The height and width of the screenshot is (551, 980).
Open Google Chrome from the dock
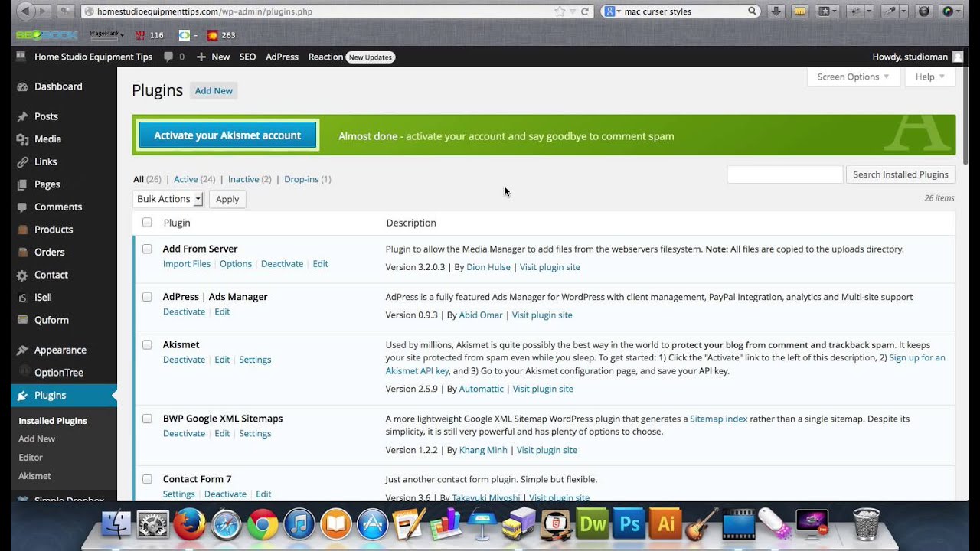pyautogui.click(x=262, y=525)
